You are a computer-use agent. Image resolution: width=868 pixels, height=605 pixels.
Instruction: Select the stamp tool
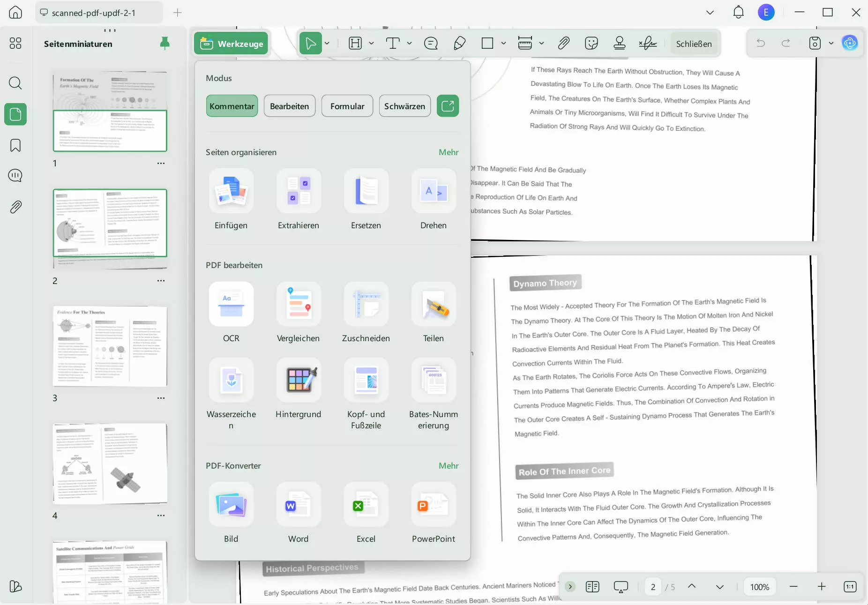pos(620,44)
